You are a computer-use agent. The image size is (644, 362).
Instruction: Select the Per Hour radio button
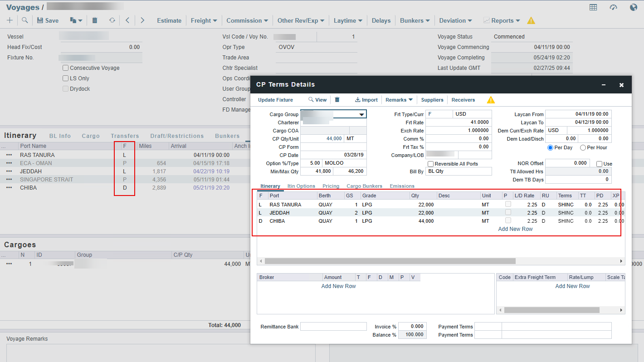pos(583,148)
